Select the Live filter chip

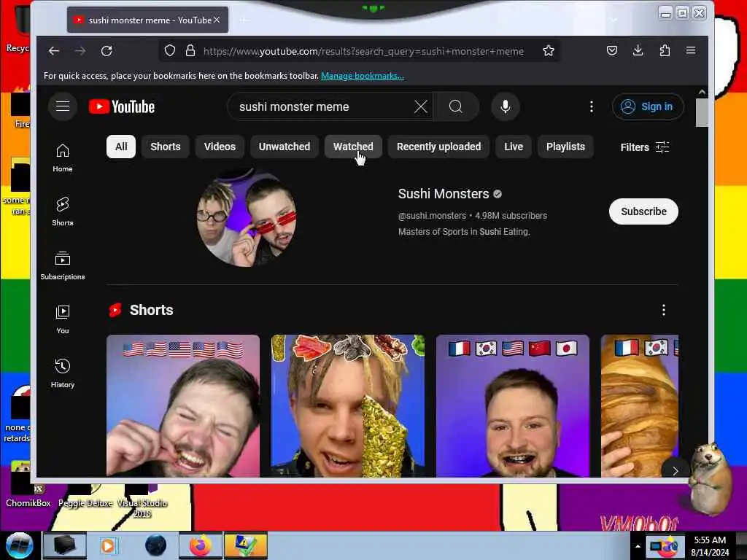tap(514, 147)
